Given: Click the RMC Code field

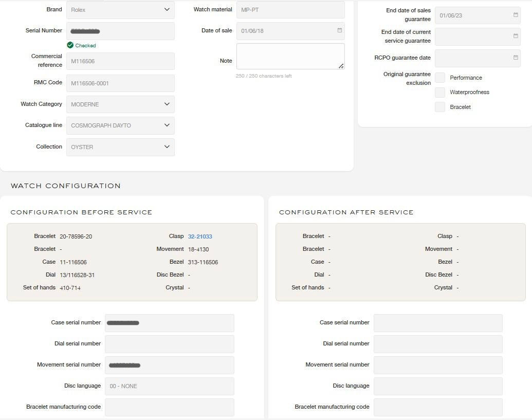Looking at the screenshot, I should [120, 83].
